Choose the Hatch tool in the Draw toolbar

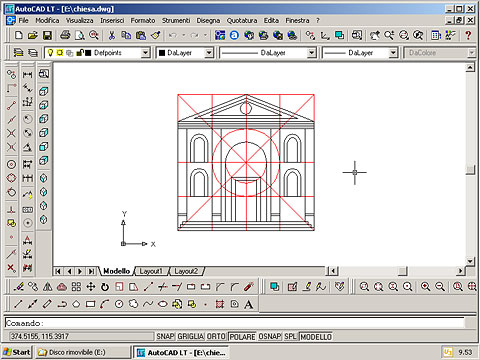coord(220,304)
